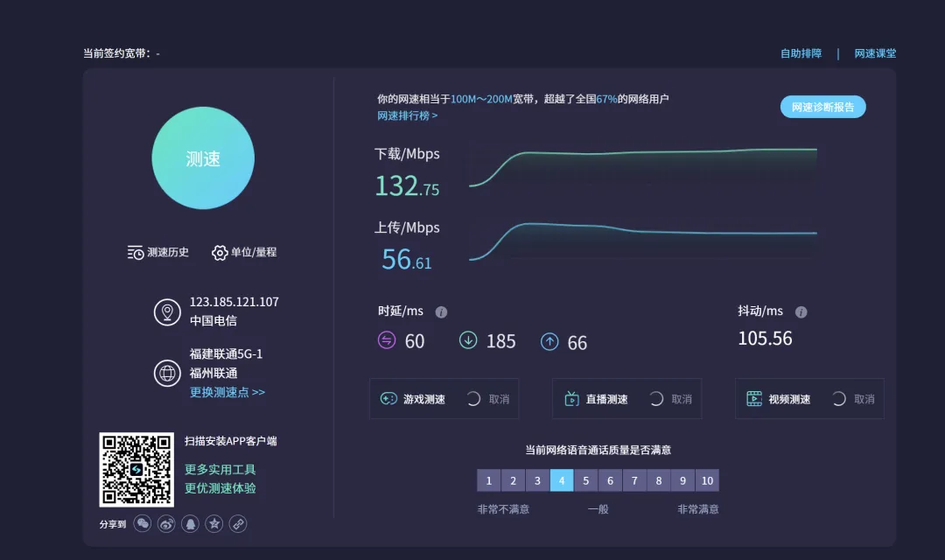The width and height of the screenshot is (945, 560).
Task: Open 自助排障 self-service troubleshooting
Action: (801, 53)
